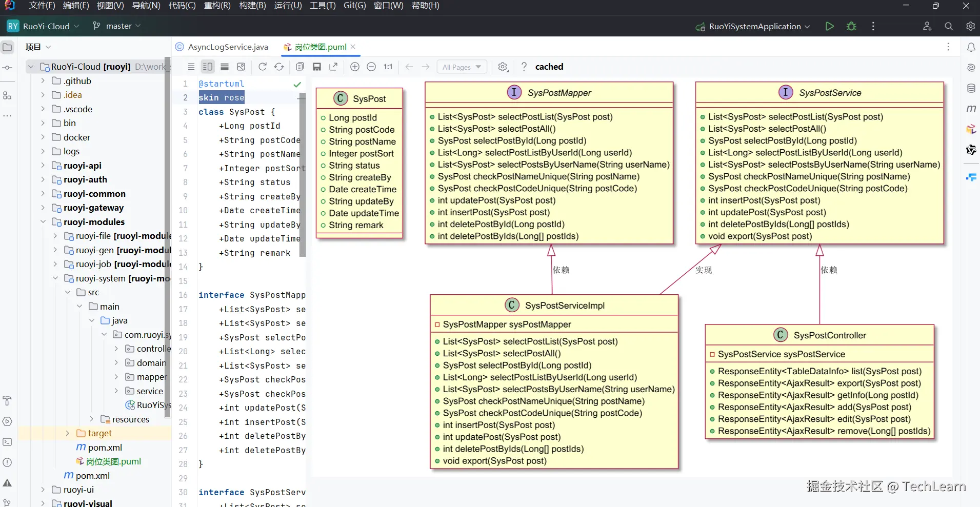Copy the diagram to clipboard with the copy icon
The image size is (980, 507).
coord(300,67)
